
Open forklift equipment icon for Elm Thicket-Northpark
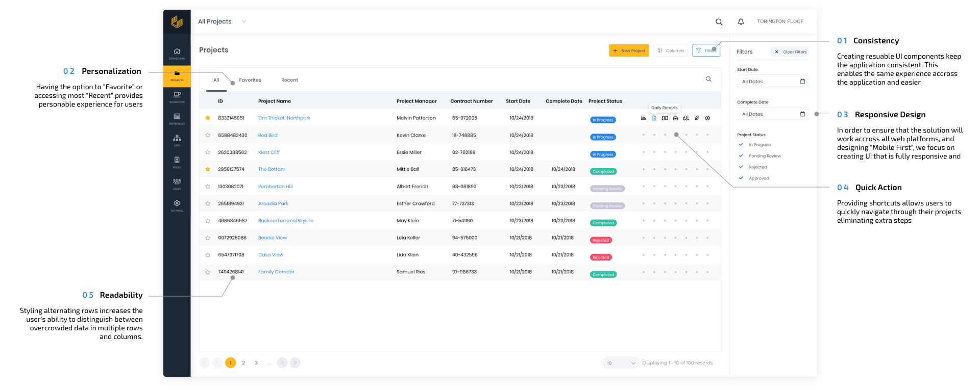[686, 118]
